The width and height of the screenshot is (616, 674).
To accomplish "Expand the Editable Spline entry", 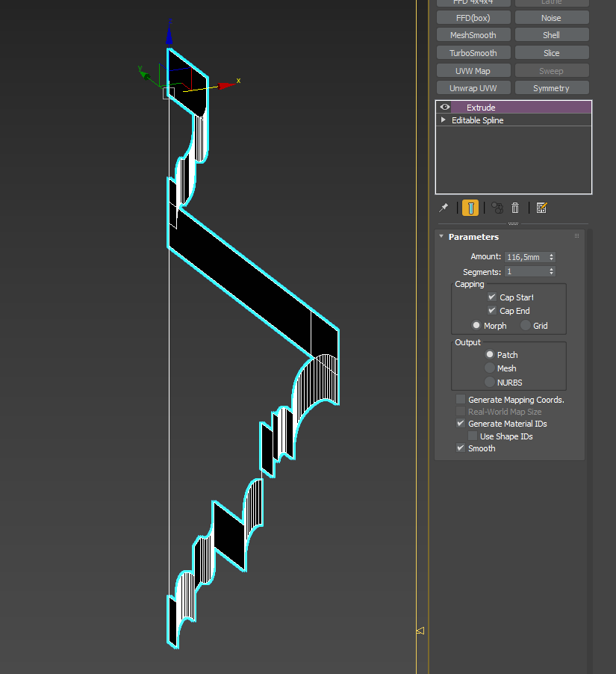I will pyautogui.click(x=443, y=120).
